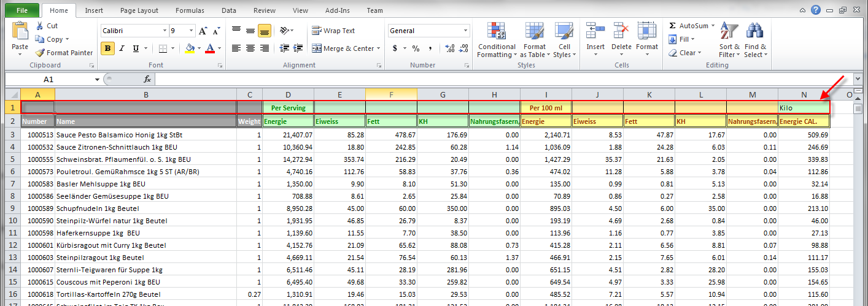Open the File tab
The width and height of the screenshot is (868, 306).
(21, 10)
